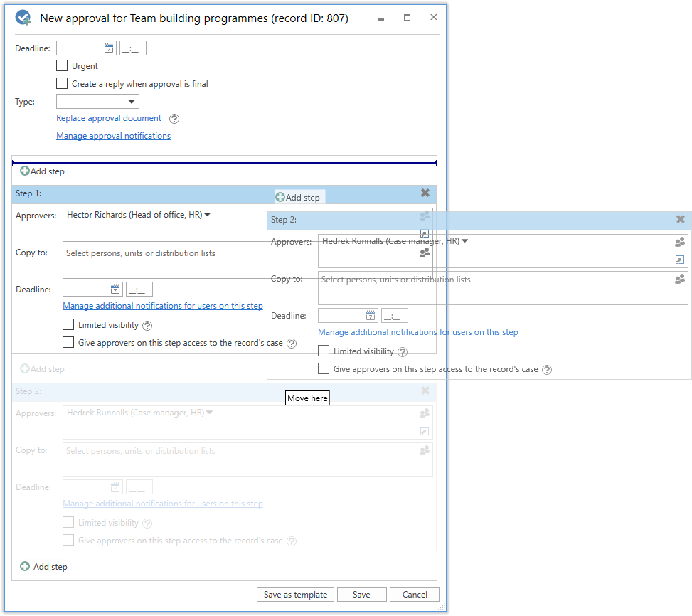The width and height of the screenshot is (692, 616).
Task: Enable the Urgent checkbox
Action: pos(62,65)
